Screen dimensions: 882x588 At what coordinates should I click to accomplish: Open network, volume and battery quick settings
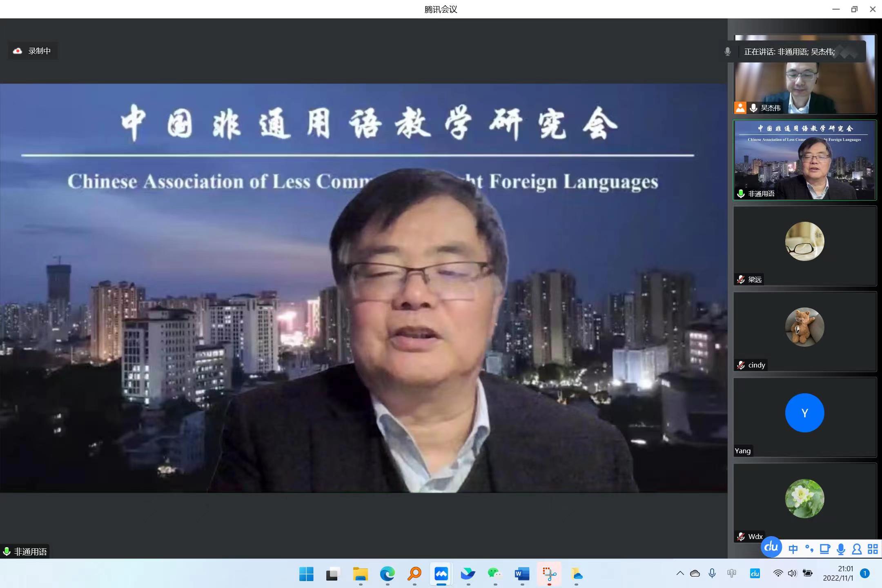792,573
